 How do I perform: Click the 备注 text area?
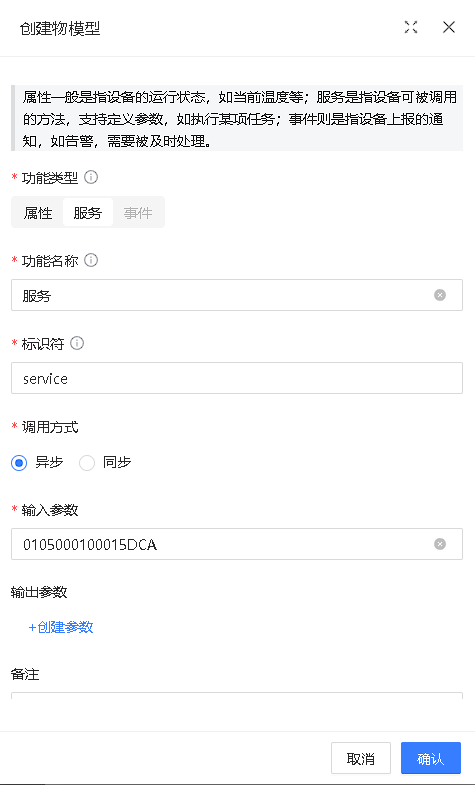click(x=237, y=696)
